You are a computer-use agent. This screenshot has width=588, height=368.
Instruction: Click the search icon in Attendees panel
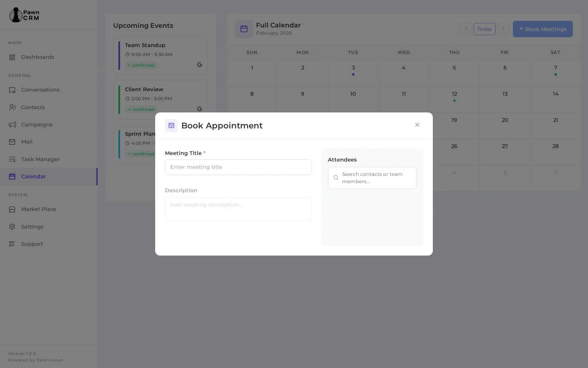(x=336, y=178)
